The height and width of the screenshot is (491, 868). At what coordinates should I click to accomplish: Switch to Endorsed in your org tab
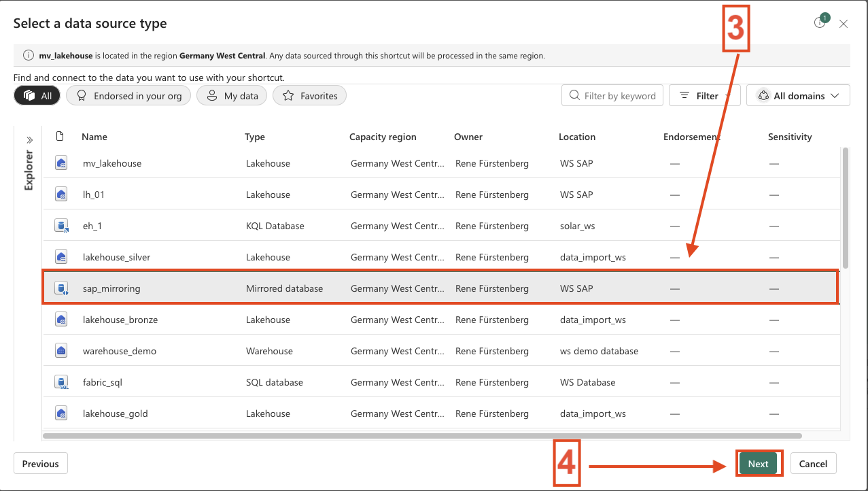[128, 96]
